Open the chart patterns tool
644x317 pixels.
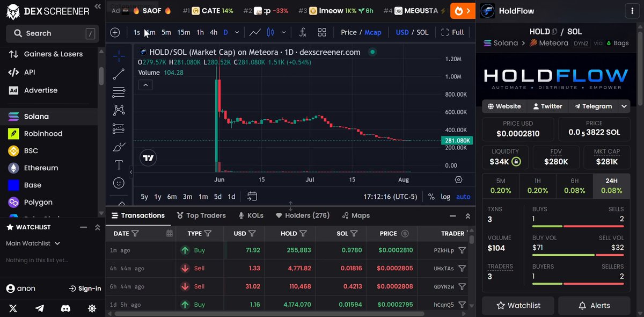pos(119,110)
